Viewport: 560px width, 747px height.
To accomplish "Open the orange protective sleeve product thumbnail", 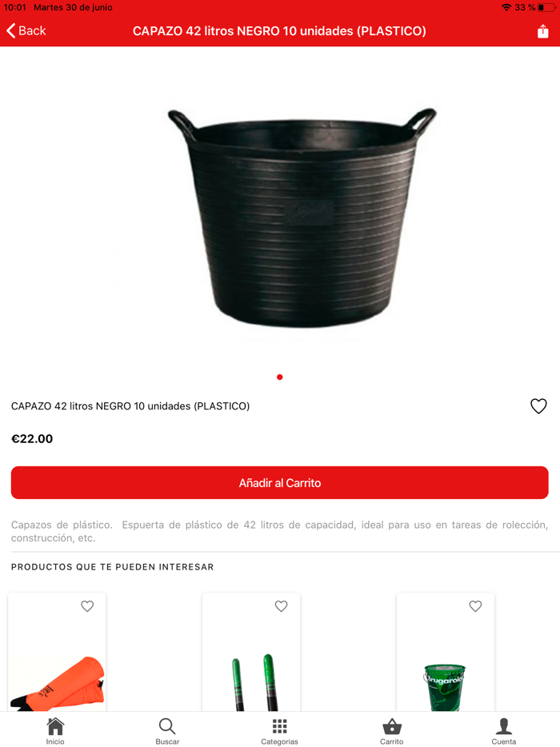I will (x=57, y=683).
